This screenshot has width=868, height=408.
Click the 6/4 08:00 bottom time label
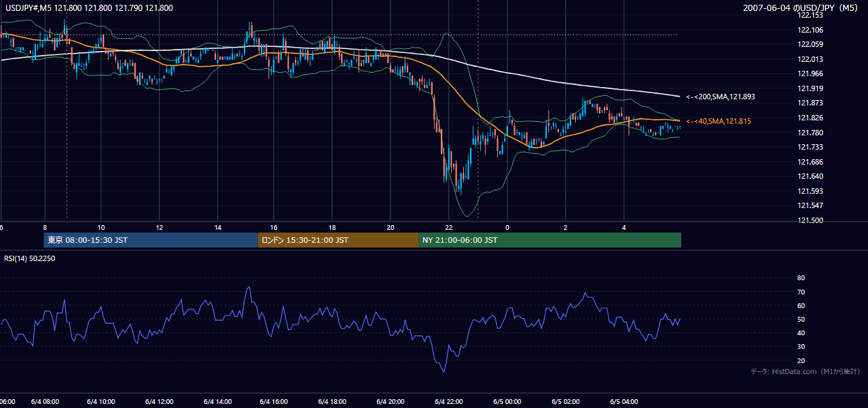(44, 401)
